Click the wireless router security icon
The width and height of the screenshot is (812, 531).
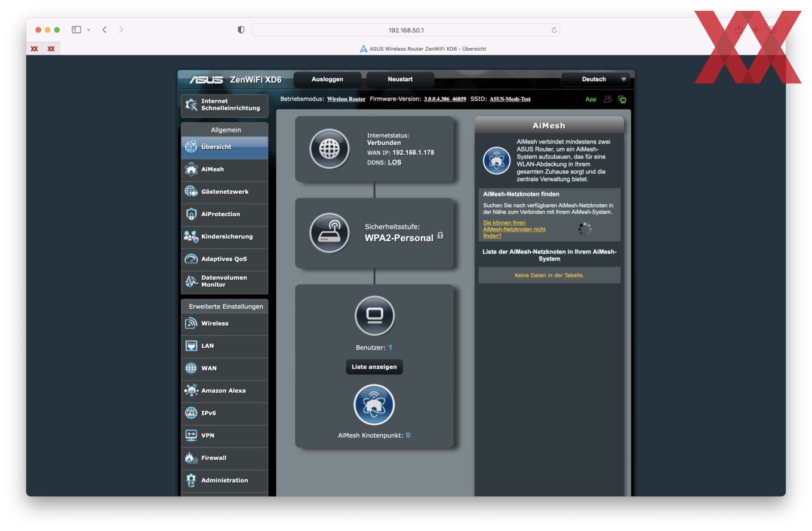pyautogui.click(x=330, y=233)
